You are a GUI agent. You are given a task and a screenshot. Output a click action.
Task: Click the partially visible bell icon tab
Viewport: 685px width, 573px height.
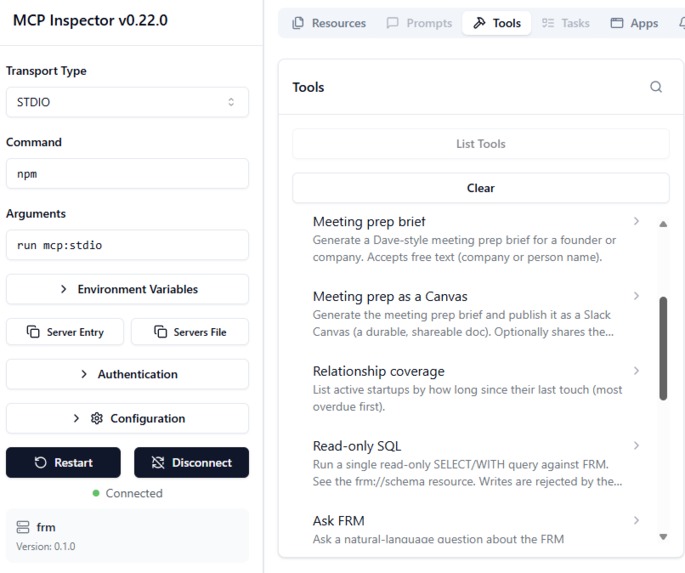tap(682, 23)
